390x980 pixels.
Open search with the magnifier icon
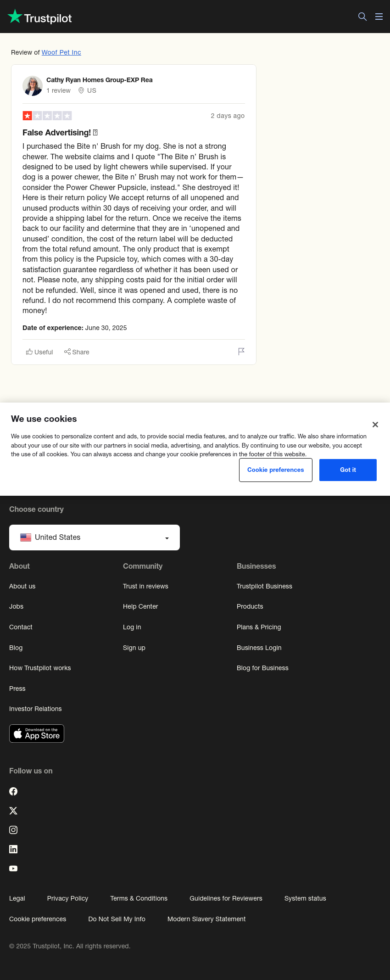click(x=362, y=17)
